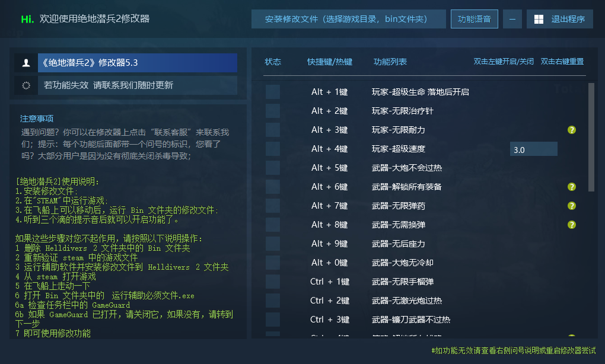
Task: Toggle the 武器-无限弹药 checkbox
Action: [273, 206]
